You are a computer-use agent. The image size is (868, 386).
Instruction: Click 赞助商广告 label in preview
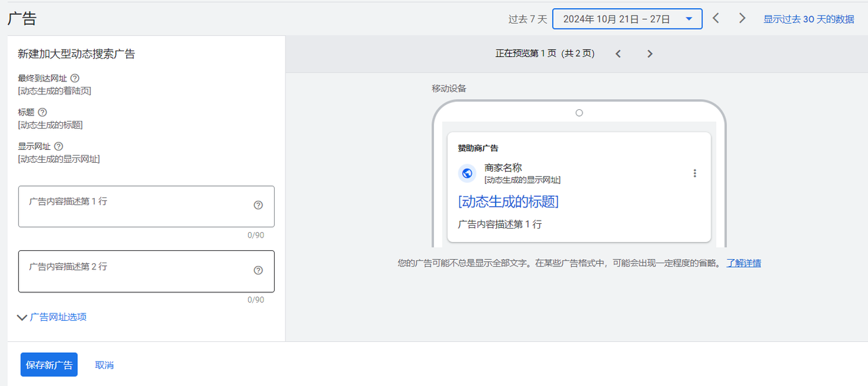478,148
